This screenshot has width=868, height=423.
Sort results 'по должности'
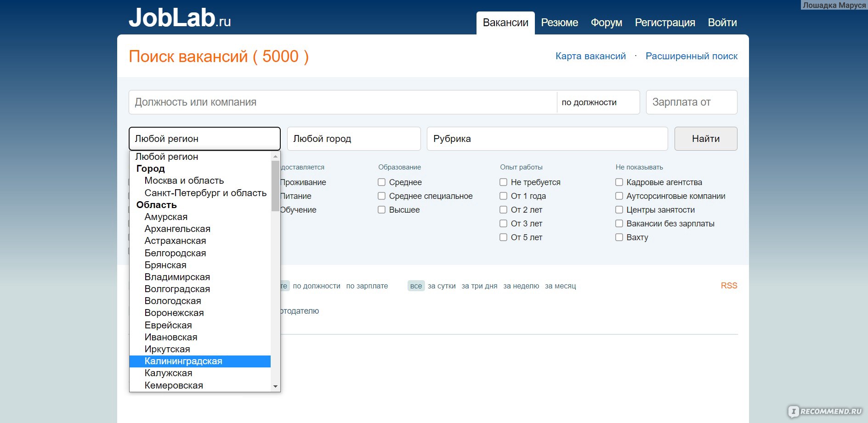click(x=317, y=286)
